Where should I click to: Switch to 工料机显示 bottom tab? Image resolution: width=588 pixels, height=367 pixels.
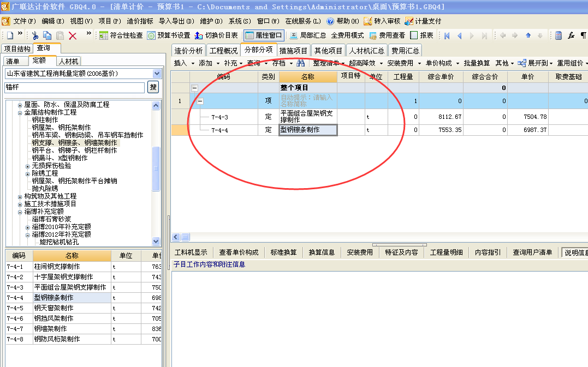[x=191, y=252]
